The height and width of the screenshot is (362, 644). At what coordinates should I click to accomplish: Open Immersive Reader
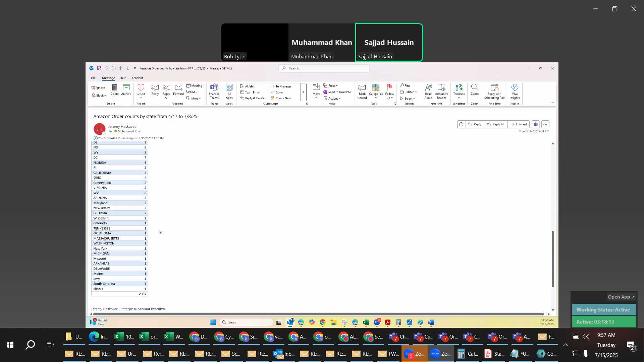pyautogui.click(x=441, y=92)
